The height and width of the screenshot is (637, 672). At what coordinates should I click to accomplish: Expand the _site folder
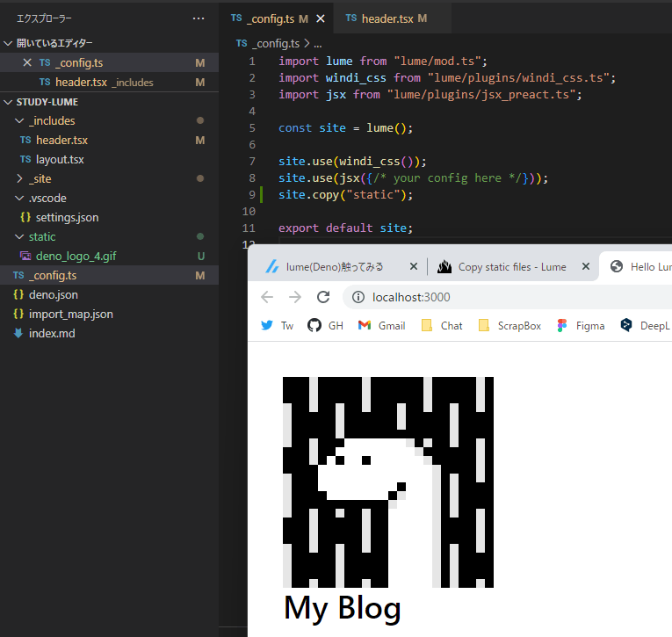point(19,178)
